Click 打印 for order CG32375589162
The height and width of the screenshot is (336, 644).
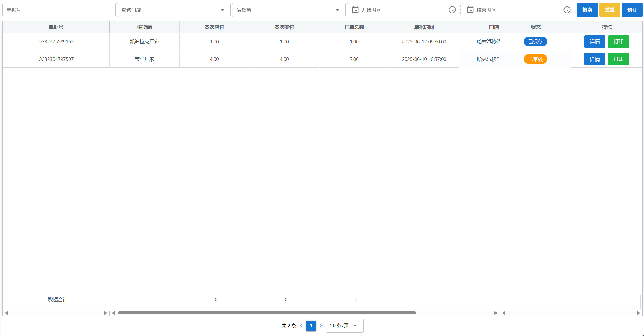click(x=619, y=42)
